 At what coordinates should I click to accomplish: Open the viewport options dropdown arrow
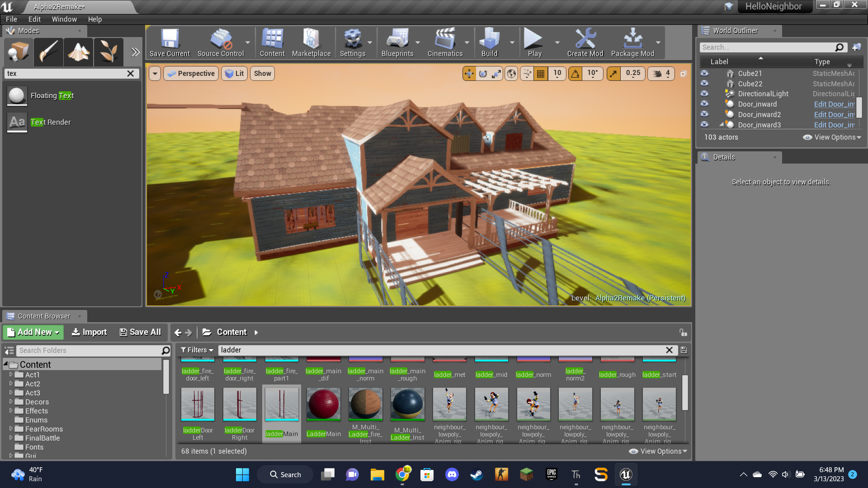tap(155, 74)
